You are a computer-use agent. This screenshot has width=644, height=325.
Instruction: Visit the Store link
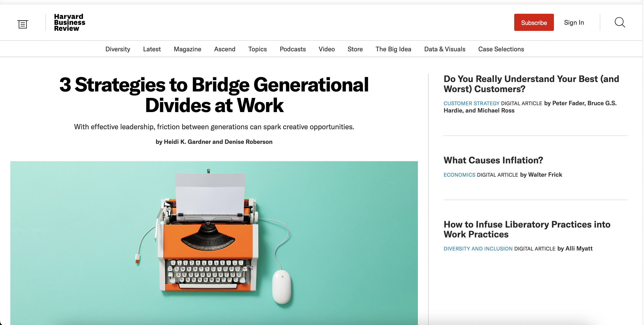tap(355, 49)
